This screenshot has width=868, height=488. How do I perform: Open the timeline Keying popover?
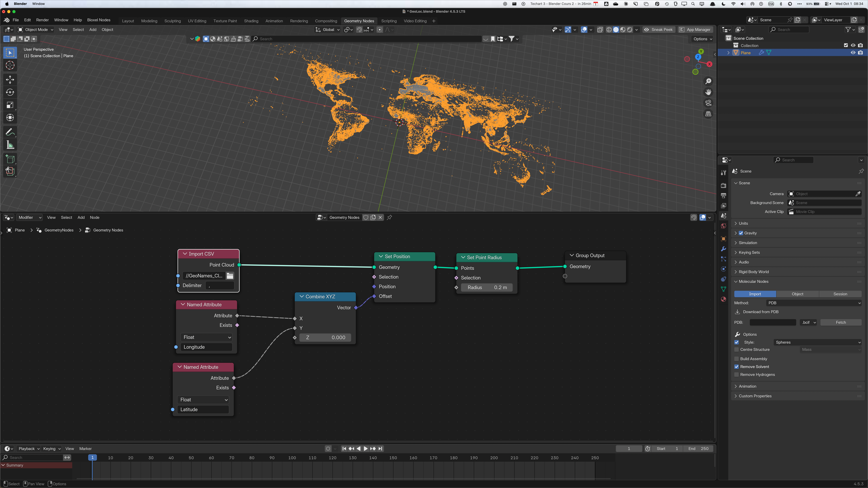click(x=52, y=449)
